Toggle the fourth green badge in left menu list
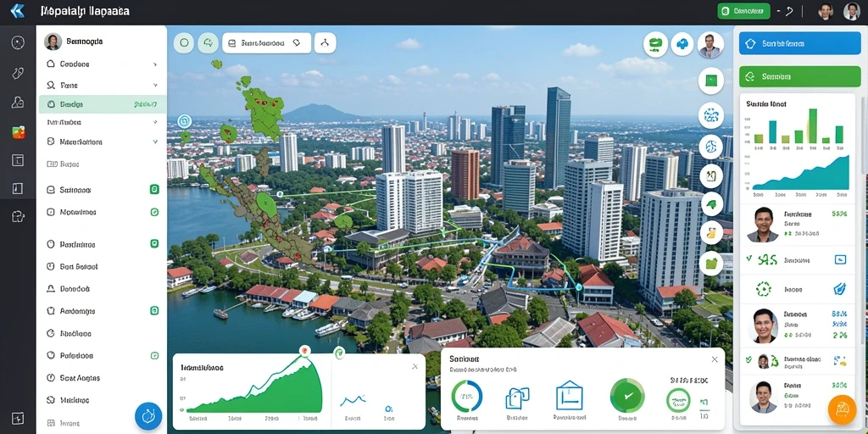 click(x=154, y=311)
